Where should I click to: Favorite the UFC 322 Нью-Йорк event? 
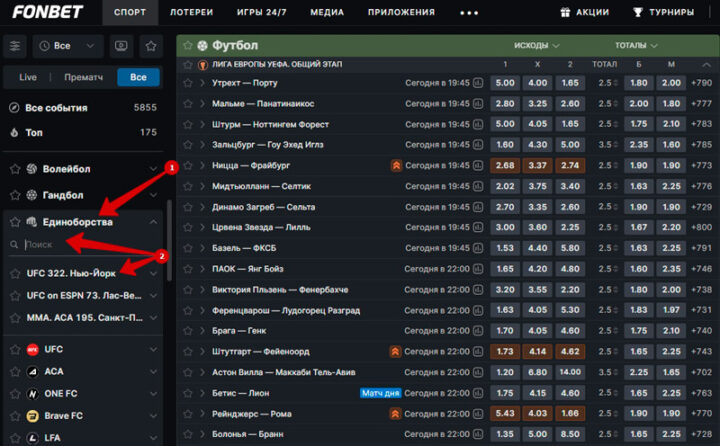pyautogui.click(x=15, y=273)
